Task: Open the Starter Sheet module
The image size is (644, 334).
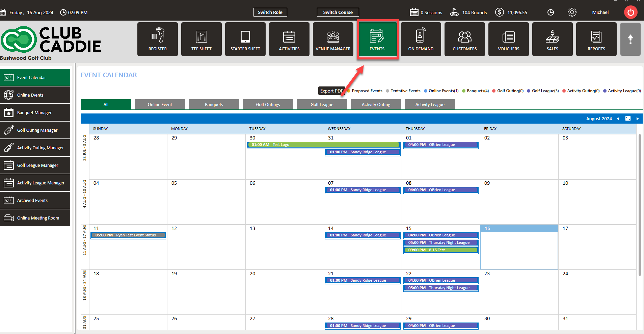Action: click(x=245, y=39)
